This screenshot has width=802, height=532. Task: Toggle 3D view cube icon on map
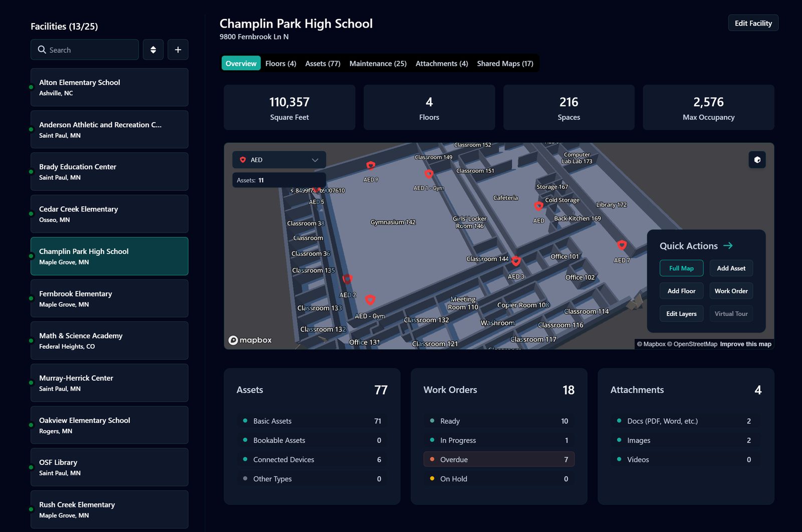click(x=757, y=160)
